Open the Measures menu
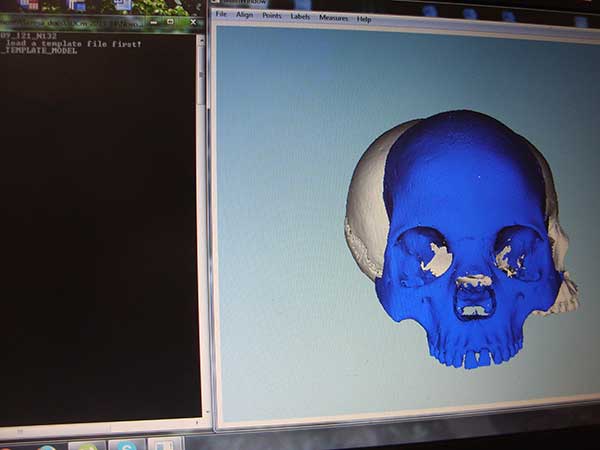 (333, 18)
